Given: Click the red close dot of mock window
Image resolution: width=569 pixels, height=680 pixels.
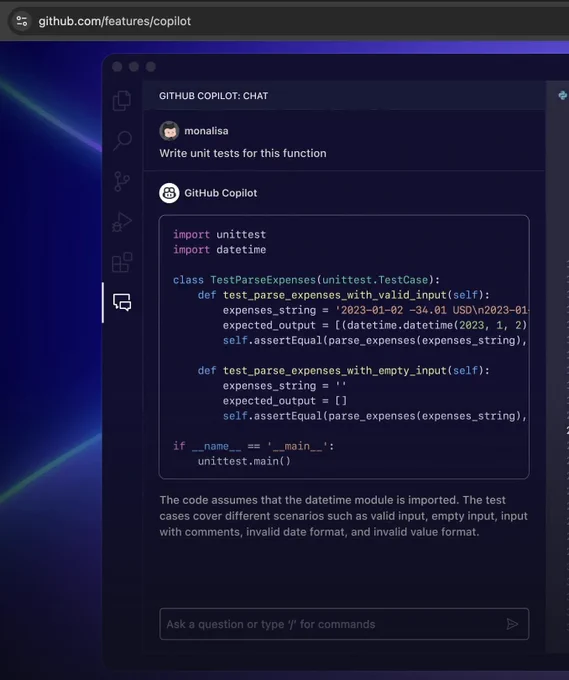Looking at the screenshot, I should click(117, 67).
